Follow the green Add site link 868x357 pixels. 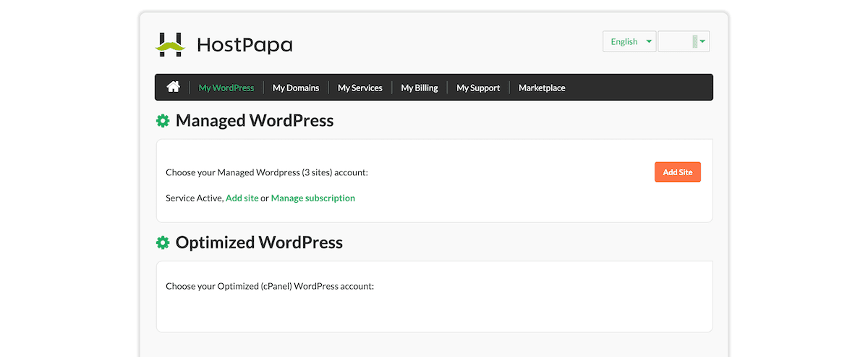point(242,198)
